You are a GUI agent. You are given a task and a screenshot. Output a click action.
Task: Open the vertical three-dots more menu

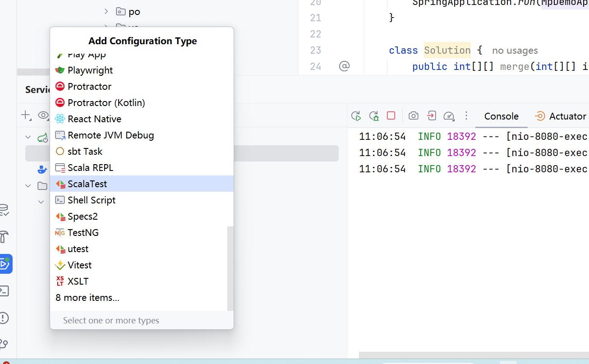466,115
